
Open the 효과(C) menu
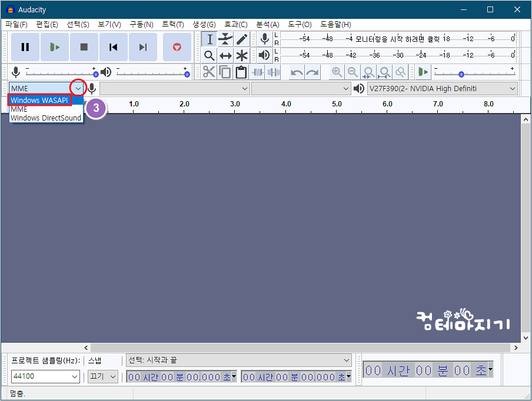235,25
